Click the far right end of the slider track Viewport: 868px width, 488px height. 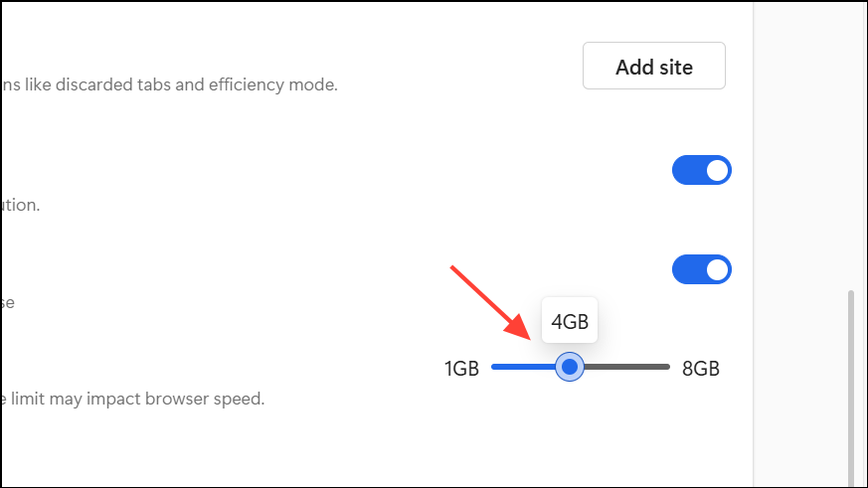(x=666, y=368)
